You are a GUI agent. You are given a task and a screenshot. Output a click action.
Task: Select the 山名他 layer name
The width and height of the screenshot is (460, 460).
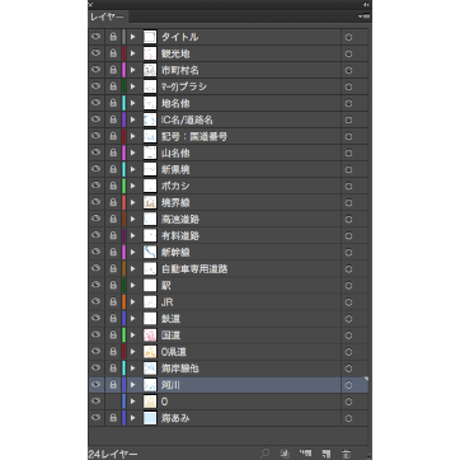tap(175, 153)
